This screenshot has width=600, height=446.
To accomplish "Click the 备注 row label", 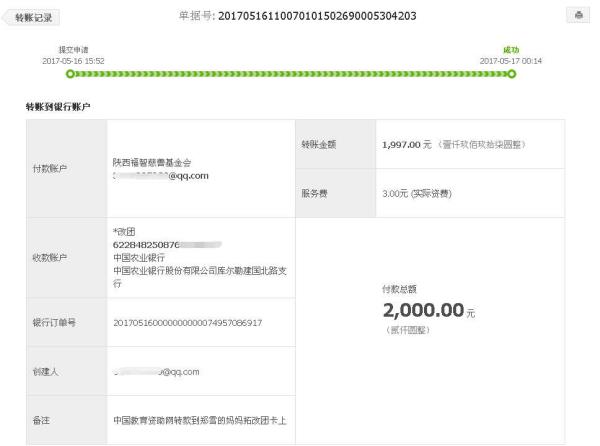I will coord(41,420).
